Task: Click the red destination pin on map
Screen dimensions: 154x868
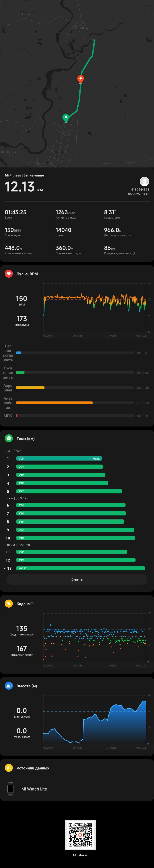Action: pos(81,79)
